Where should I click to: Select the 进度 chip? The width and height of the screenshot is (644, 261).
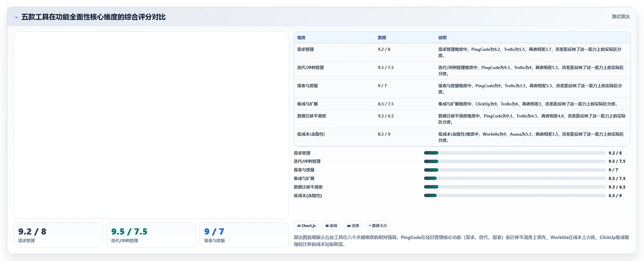coord(353,226)
